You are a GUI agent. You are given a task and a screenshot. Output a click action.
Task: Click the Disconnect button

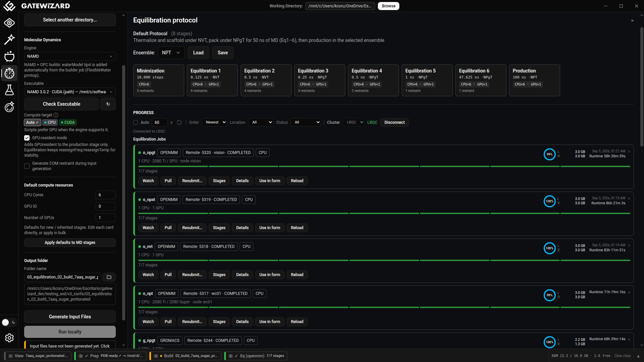[394, 122]
